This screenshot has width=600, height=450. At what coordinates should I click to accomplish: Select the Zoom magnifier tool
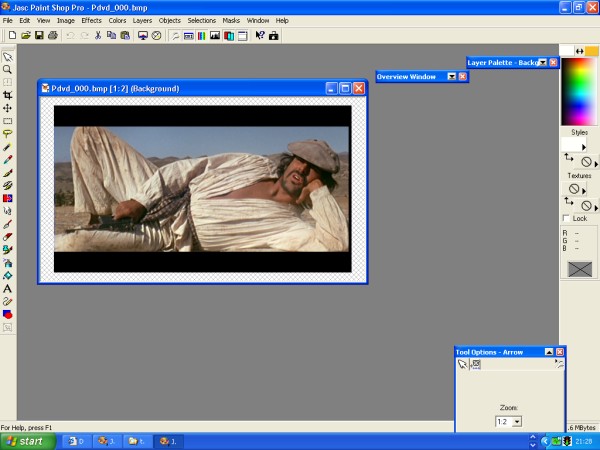point(8,70)
